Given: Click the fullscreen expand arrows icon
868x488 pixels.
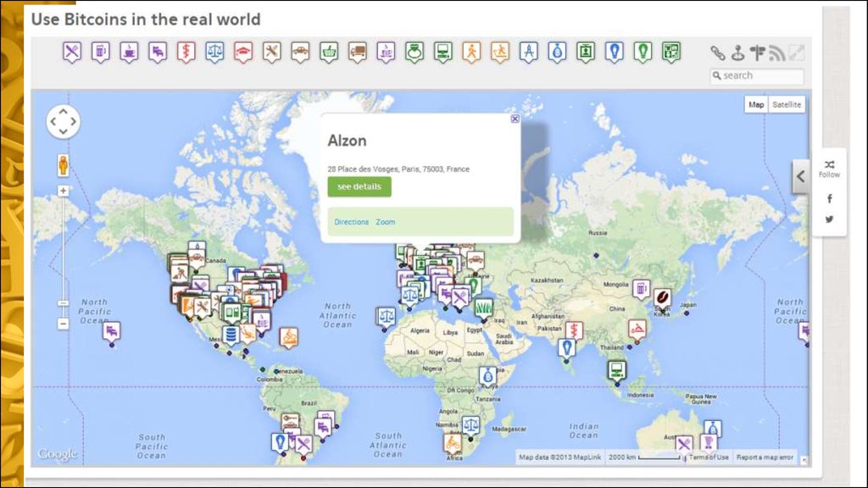Looking at the screenshot, I should tap(797, 53).
